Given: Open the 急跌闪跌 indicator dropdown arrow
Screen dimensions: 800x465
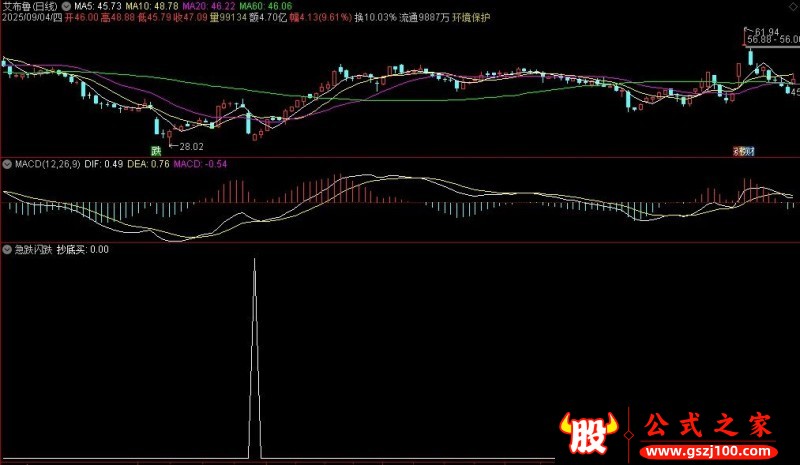Looking at the screenshot, I should tap(7, 250).
